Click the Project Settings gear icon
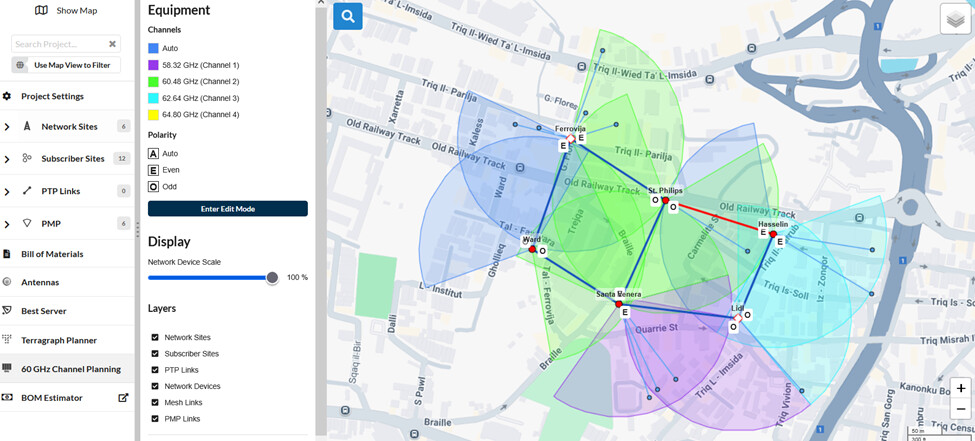The image size is (975, 441). click(x=7, y=96)
